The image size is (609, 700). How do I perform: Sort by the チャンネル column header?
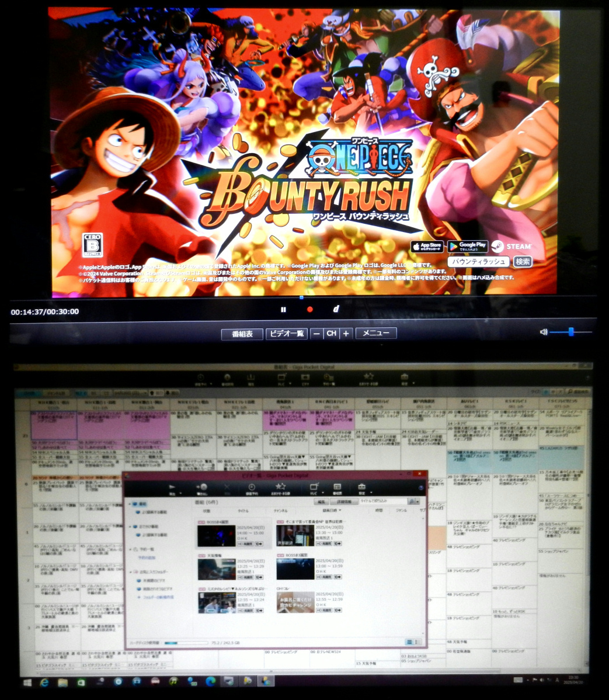(x=281, y=511)
